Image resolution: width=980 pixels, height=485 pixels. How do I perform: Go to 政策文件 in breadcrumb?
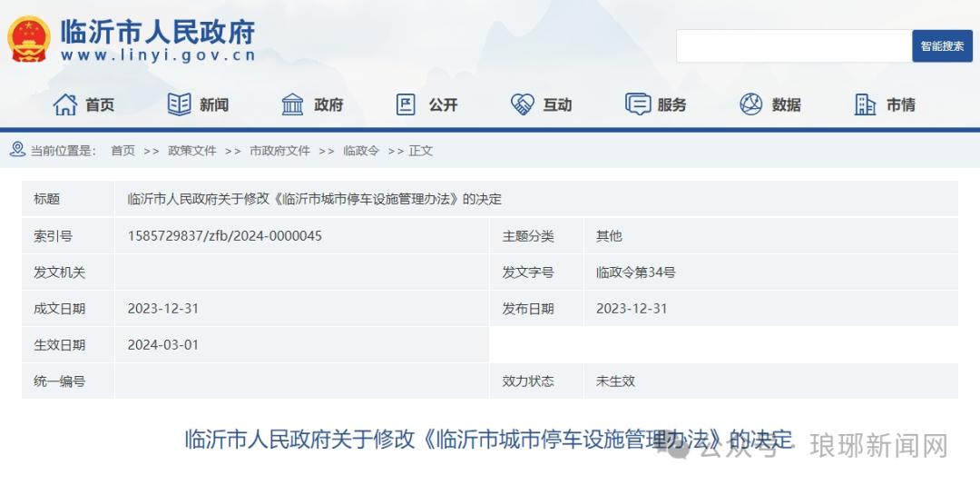pyautogui.click(x=191, y=151)
